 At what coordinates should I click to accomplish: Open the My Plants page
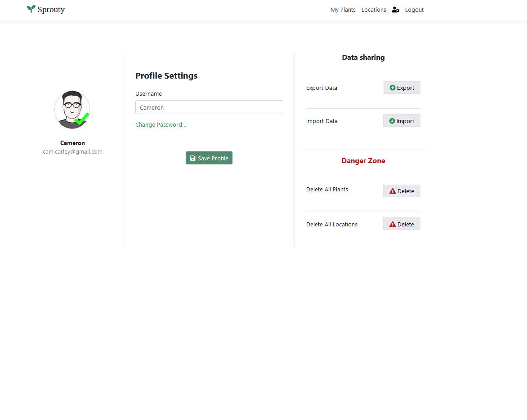point(343,10)
